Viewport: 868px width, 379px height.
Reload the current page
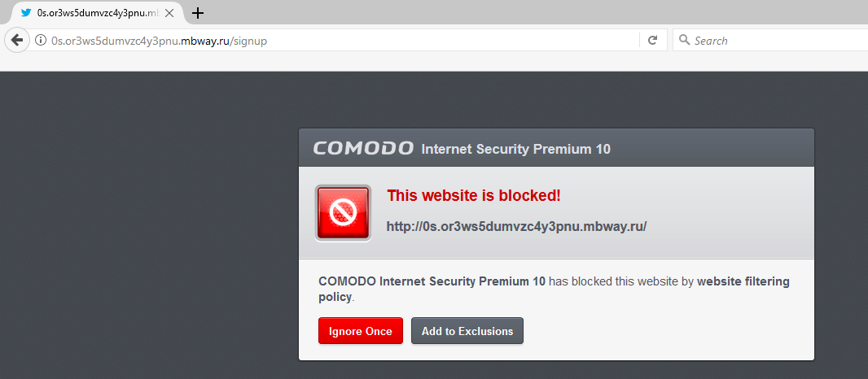pos(652,40)
